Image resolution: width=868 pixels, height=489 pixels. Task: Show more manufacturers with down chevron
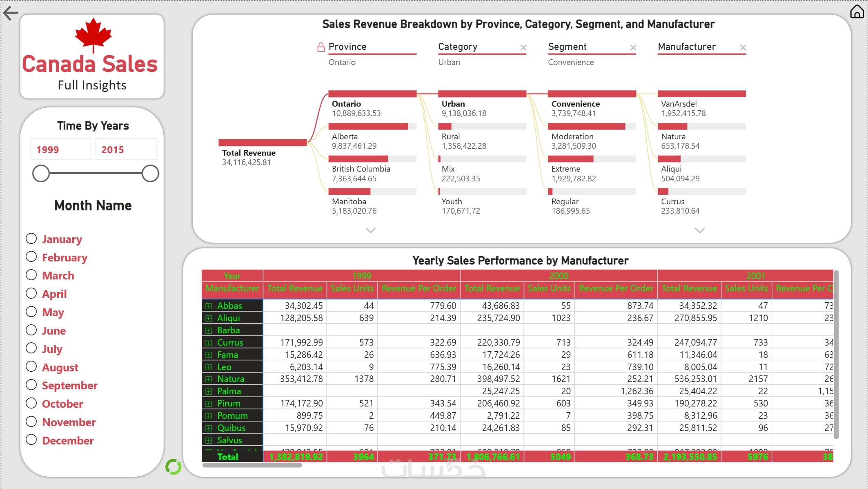pyautogui.click(x=700, y=230)
